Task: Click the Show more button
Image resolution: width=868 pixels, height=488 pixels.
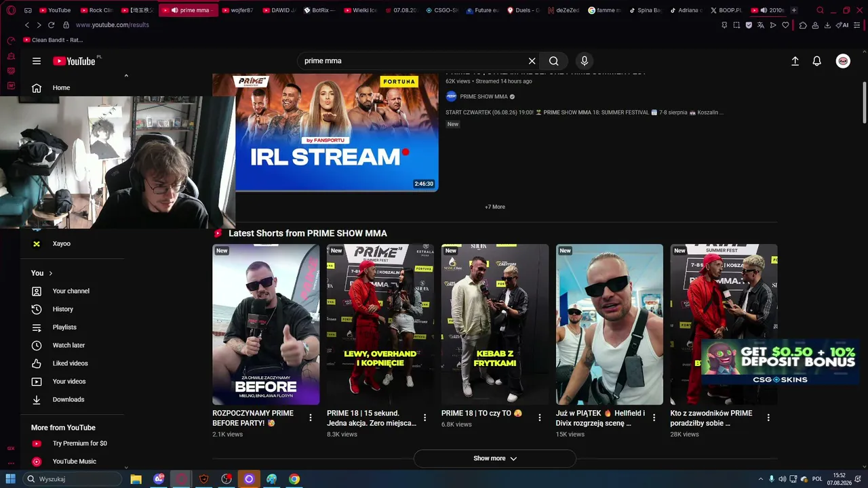Action: (x=495, y=458)
